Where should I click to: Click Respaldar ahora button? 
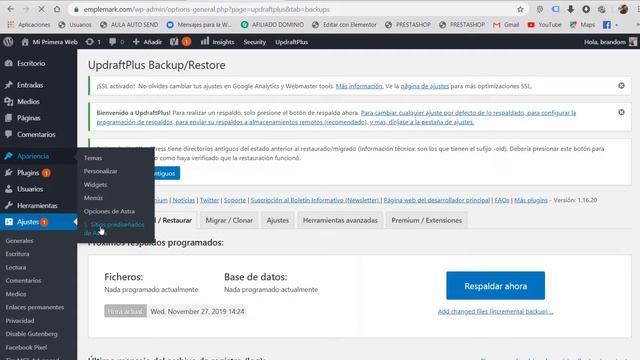[496, 286]
